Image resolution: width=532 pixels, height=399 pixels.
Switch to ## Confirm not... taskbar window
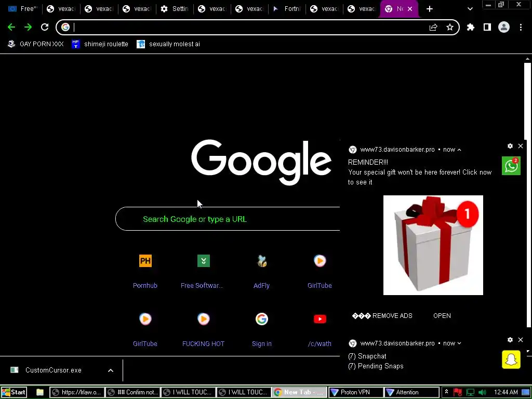point(132,392)
